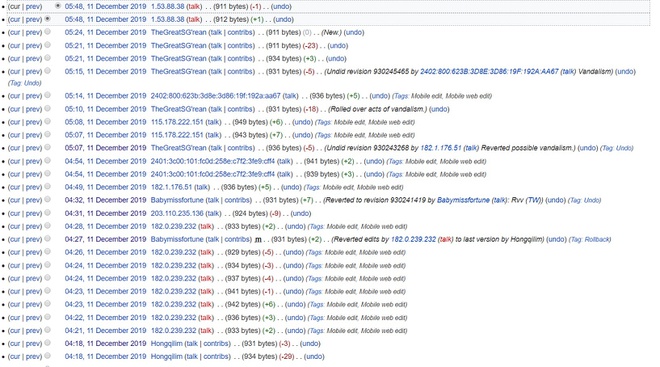Select the radio button for the 05:15 revision
Screen dimensions: 660x367
(x=48, y=71)
